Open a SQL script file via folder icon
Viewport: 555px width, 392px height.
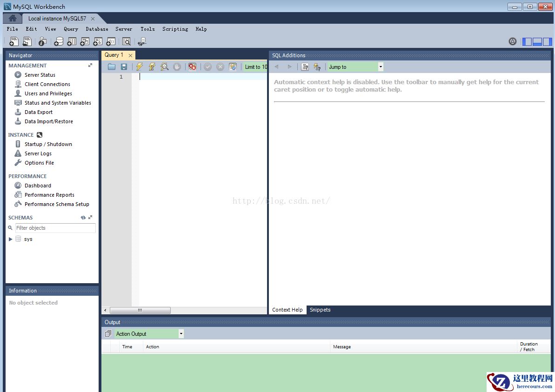(112, 67)
